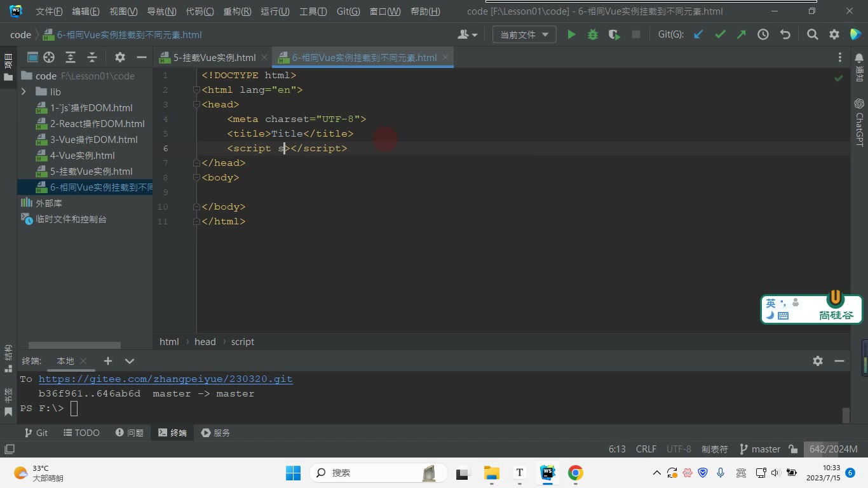Close the 6-相同Vue实例 editor tab
This screenshot has height=488, width=868.
(446, 58)
